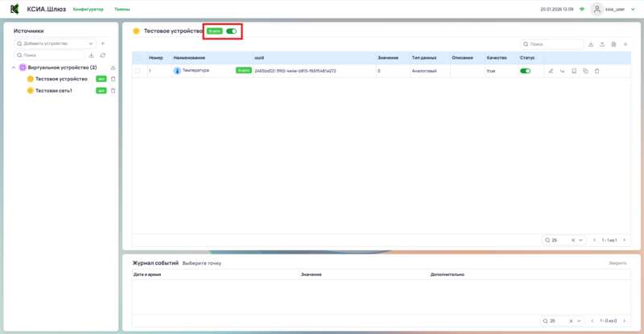Select Тестовая сеть1 in sources tree

pyautogui.click(x=53, y=90)
